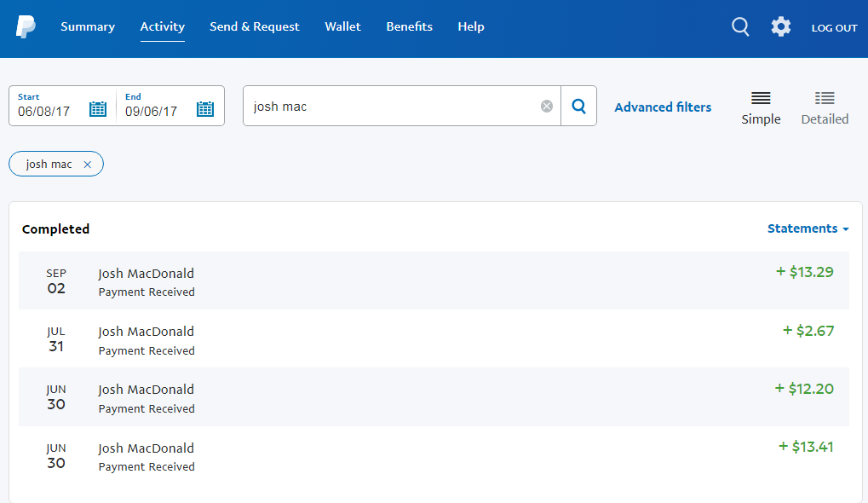
Task: Open the Send & Request page
Action: click(x=255, y=27)
